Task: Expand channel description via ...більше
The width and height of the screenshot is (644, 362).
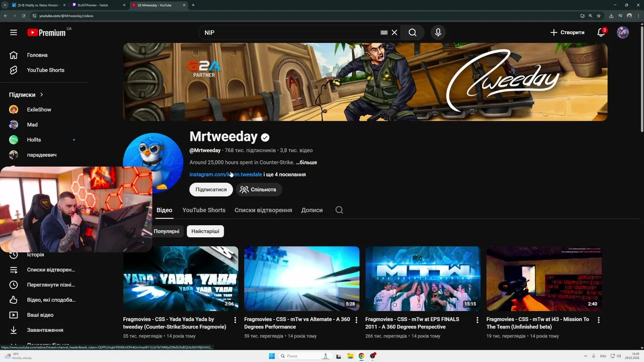Action: [x=306, y=162]
